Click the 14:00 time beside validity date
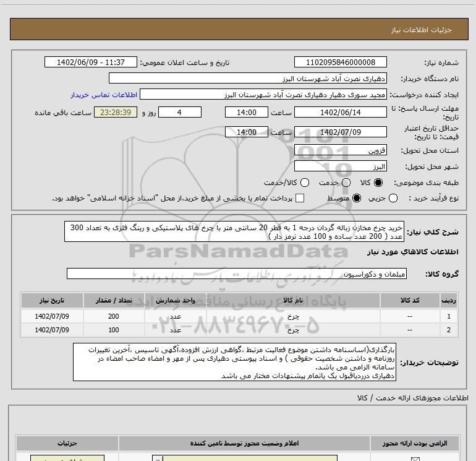 pyautogui.click(x=247, y=132)
